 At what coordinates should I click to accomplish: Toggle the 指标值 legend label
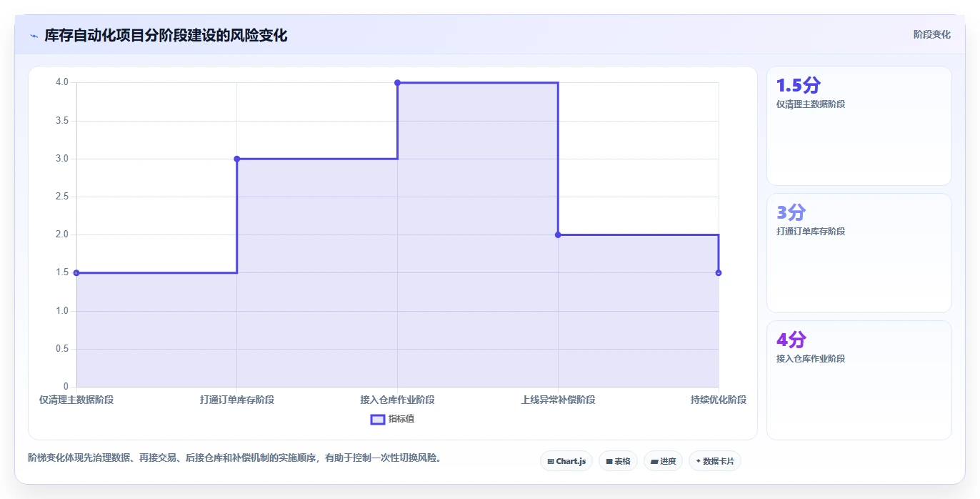coord(401,419)
